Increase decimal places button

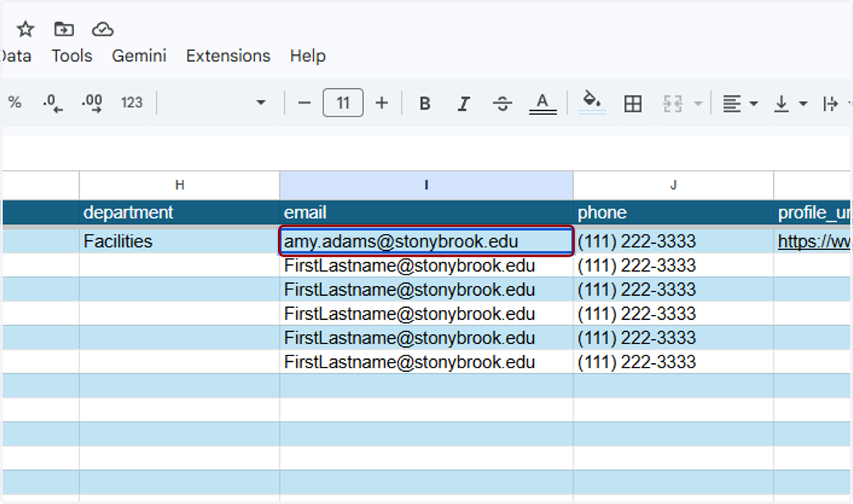(92, 103)
